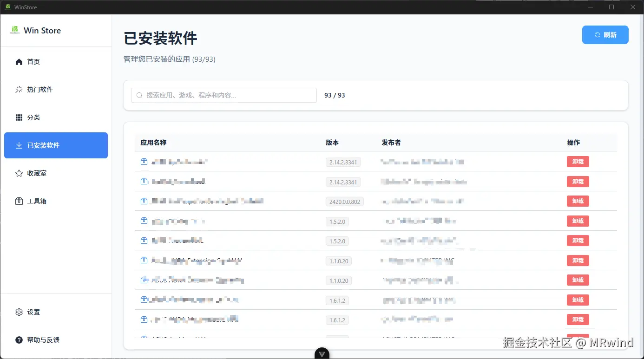The width and height of the screenshot is (644, 359).
Task: Click the version badge 1.5.2.0
Action: point(337,222)
